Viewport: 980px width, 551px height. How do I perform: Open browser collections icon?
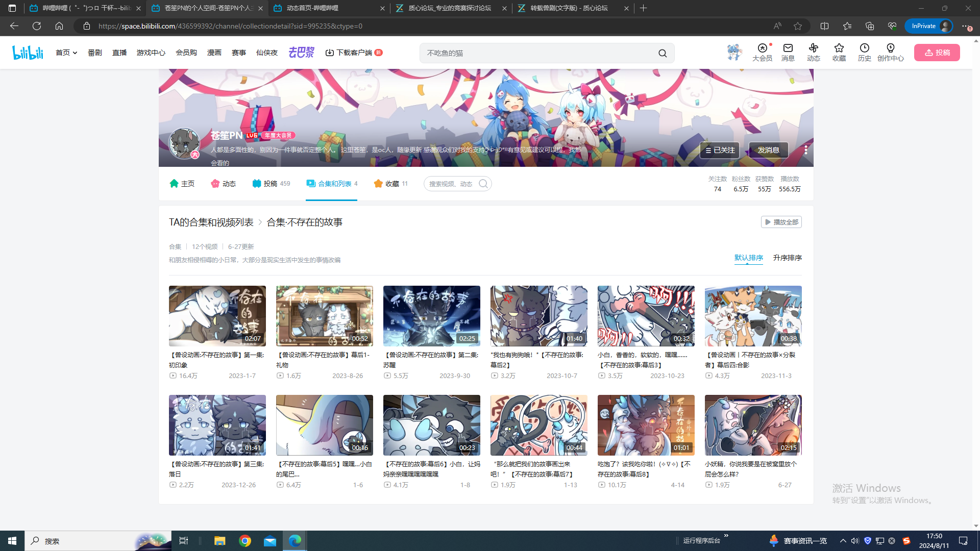coord(870,26)
